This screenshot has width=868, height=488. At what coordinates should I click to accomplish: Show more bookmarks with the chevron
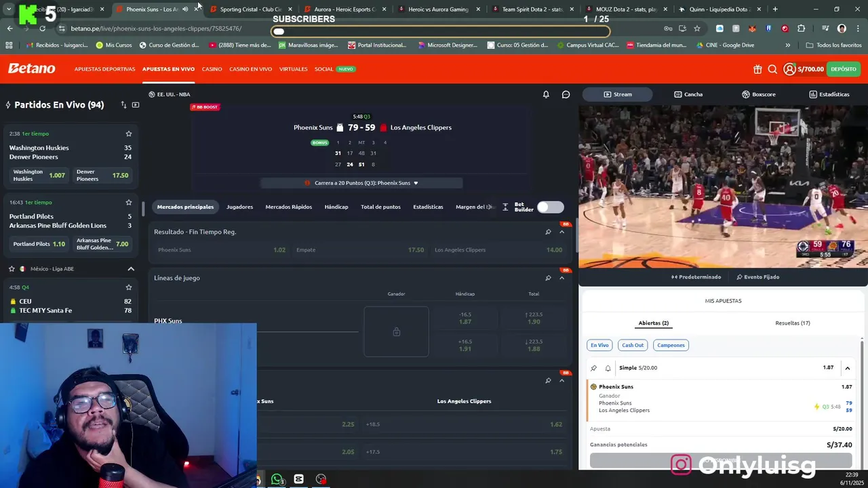(787, 45)
